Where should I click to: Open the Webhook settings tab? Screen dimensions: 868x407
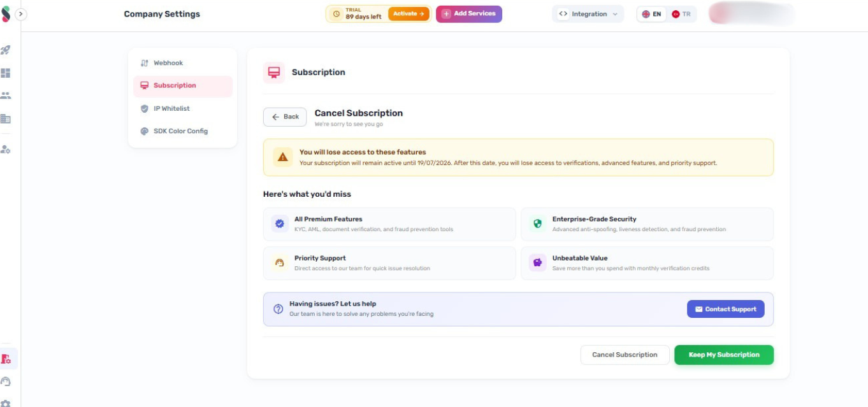pyautogui.click(x=183, y=63)
